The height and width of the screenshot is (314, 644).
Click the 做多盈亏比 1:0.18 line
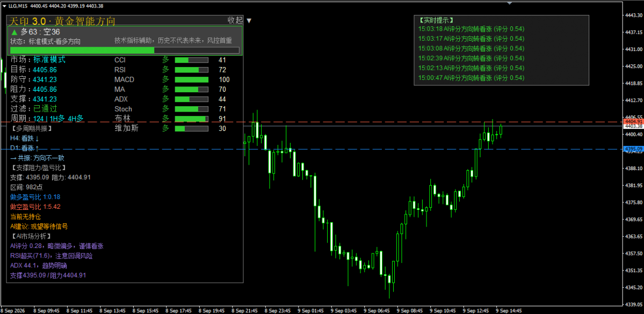35,198
